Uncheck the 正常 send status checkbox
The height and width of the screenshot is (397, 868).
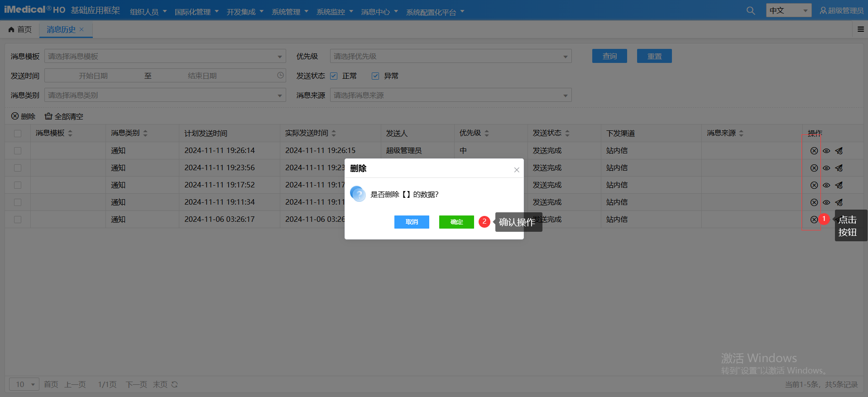point(334,76)
